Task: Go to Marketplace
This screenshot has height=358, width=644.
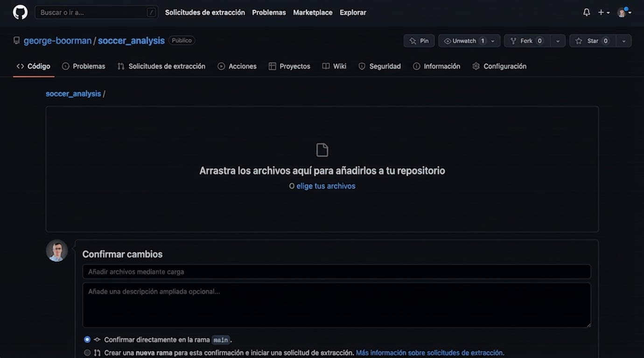Action: click(x=313, y=13)
